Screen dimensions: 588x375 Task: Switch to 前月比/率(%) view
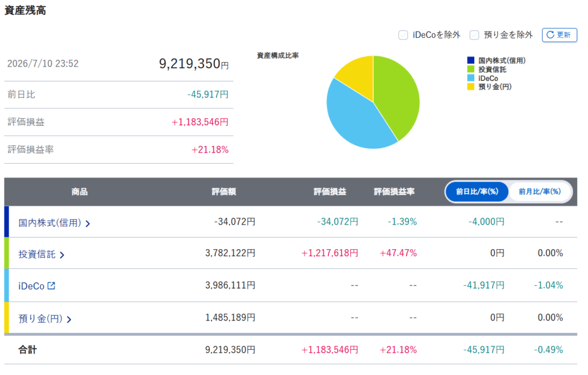(x=540, y=192)
